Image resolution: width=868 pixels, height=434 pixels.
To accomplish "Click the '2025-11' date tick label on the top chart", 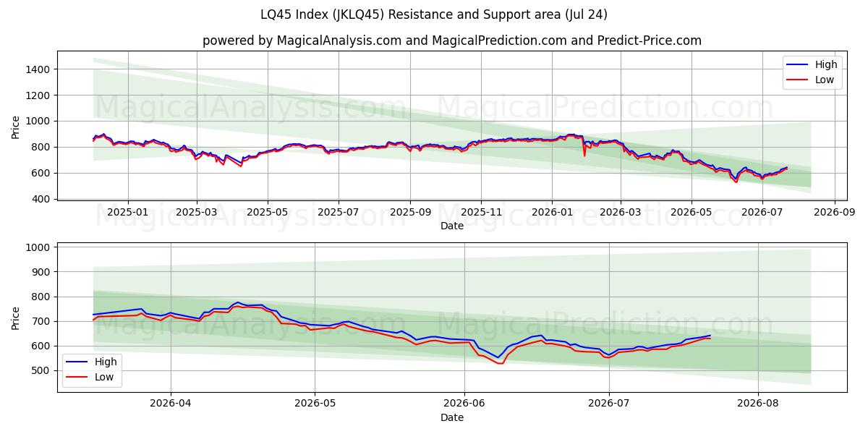I will click(481, 212).
